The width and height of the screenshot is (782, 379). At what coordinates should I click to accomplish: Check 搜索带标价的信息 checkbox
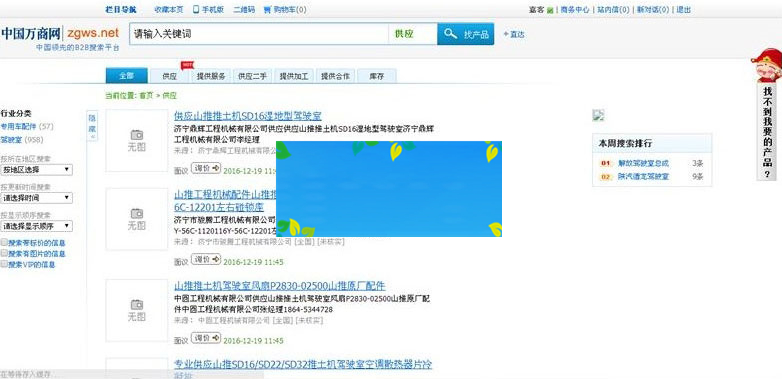pyautogui.click(x=4, y=243)
